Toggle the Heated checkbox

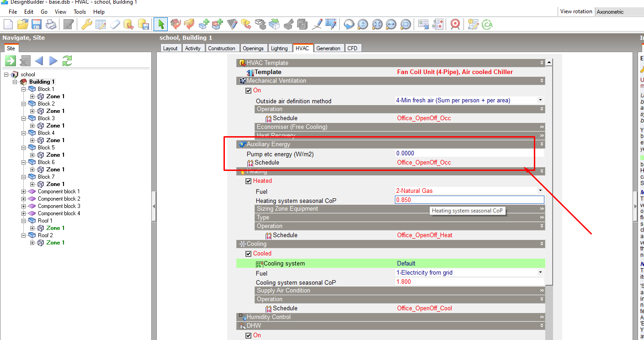(249, 181)
